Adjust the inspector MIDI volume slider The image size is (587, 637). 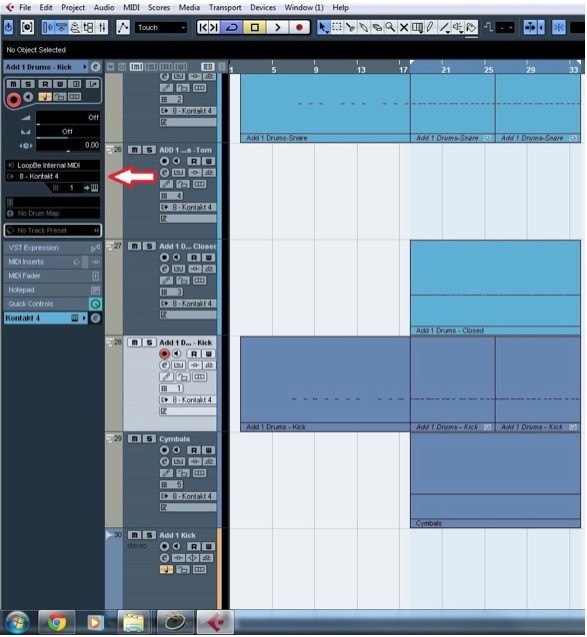point(67,118)
